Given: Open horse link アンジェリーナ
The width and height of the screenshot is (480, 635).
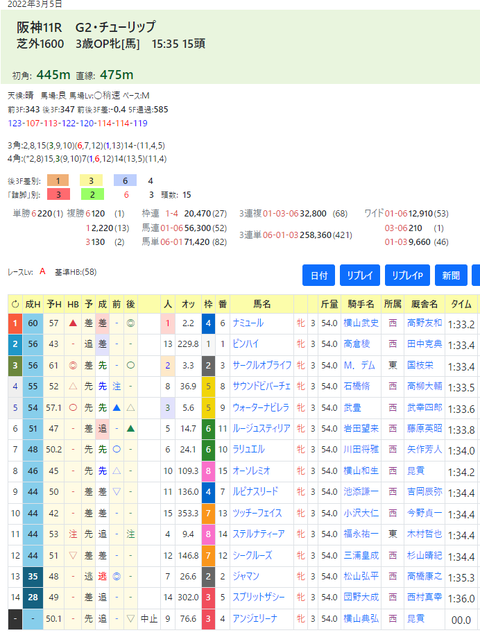Looking at the screenshot, I should point(255,618).
